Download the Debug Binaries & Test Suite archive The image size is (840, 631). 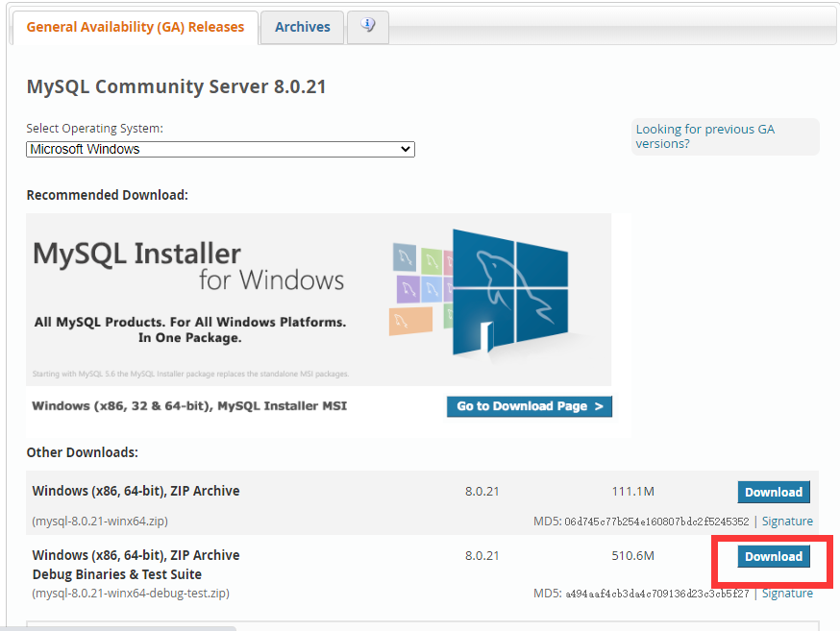[774, 557]
